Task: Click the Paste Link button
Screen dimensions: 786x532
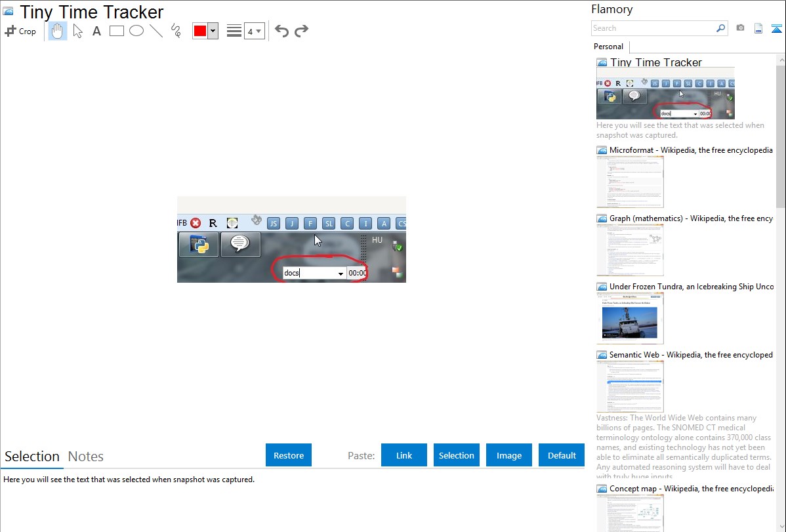Action: coord(404,455)
